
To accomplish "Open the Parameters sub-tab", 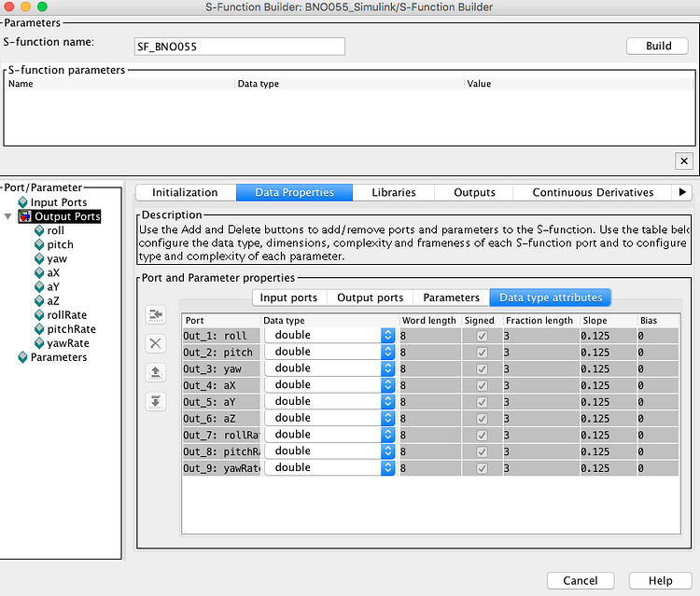I will coord(452,298).
